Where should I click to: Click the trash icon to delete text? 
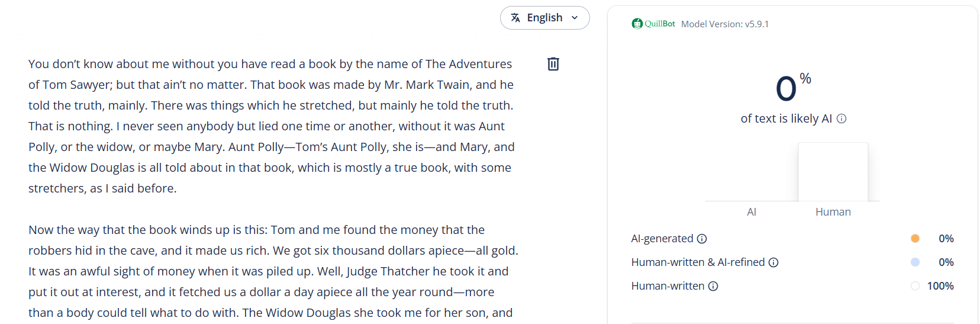[553, 64]
